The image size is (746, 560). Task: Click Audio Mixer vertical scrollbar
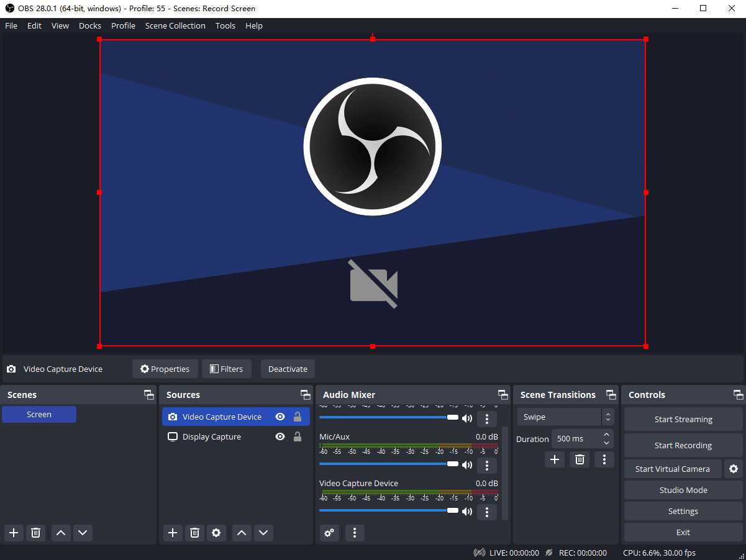504,473
